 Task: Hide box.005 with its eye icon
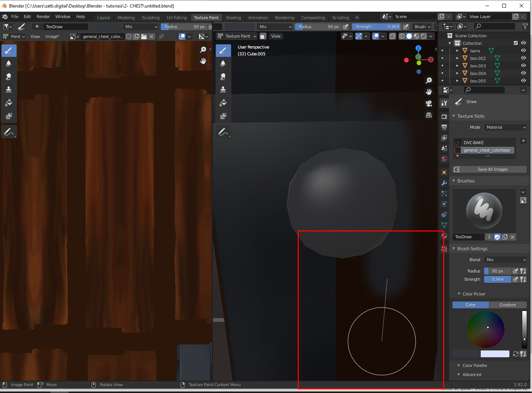[523, 81]
